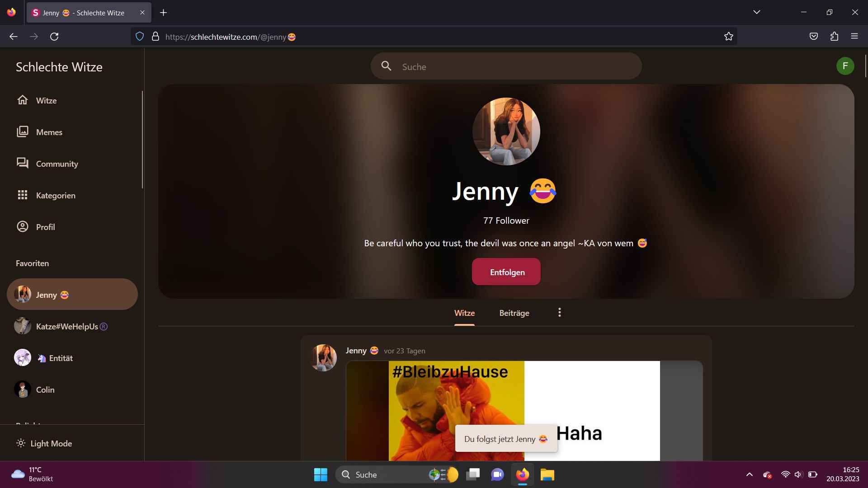Switch to the Beiträge tab
Image resolution: width=868 pixels, height=488 pixels.
point(514,313)
